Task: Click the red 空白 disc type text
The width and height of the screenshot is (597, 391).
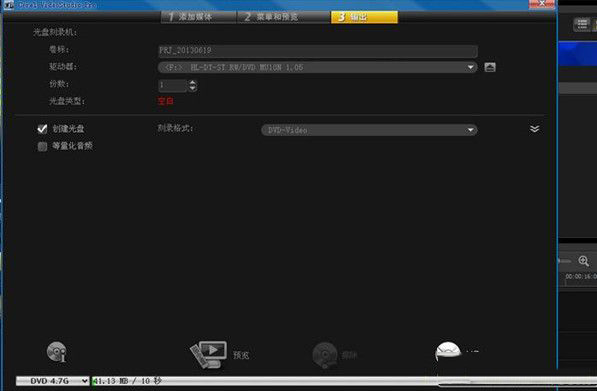Action: point(166,101)
